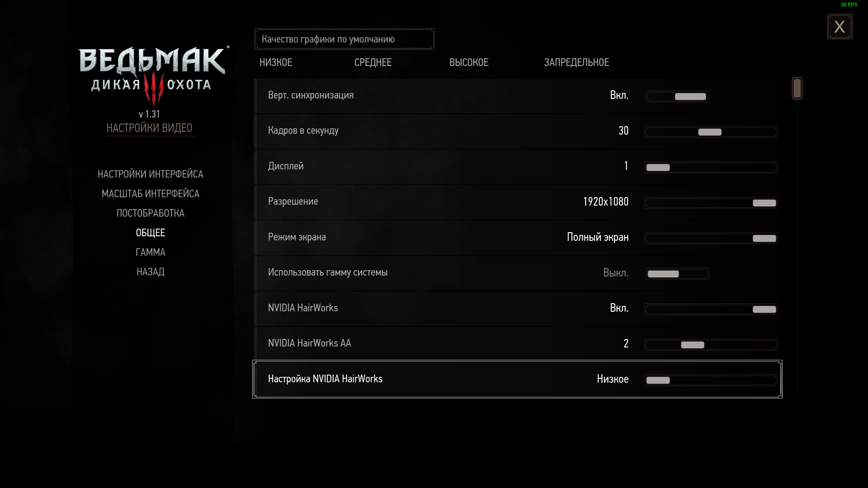The height and width of the screenshot is (488, 868).
Task: Select the Разрешение row label
Action: [293, 202]
